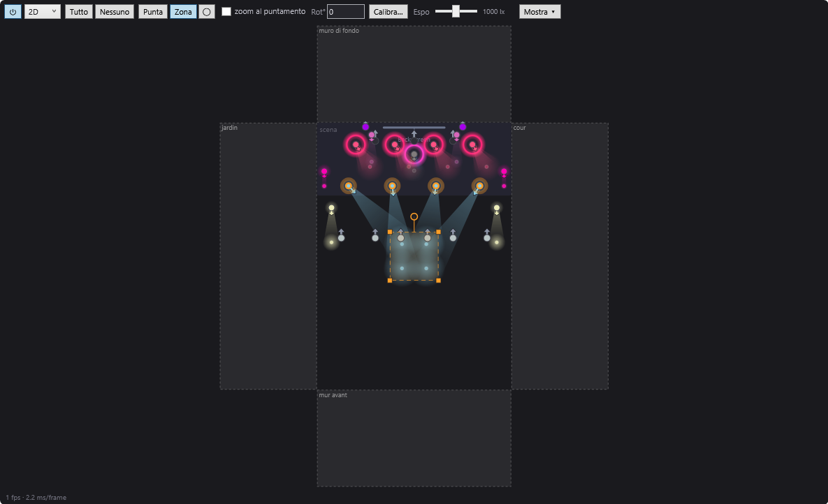Select the third orange spotlight from left

(x=435, y=186)
